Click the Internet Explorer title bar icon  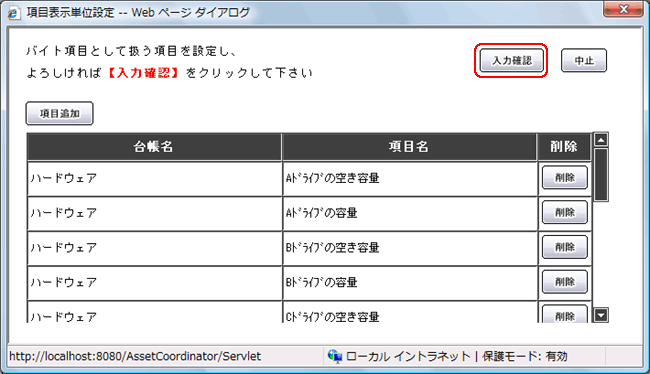click(13, 12)
